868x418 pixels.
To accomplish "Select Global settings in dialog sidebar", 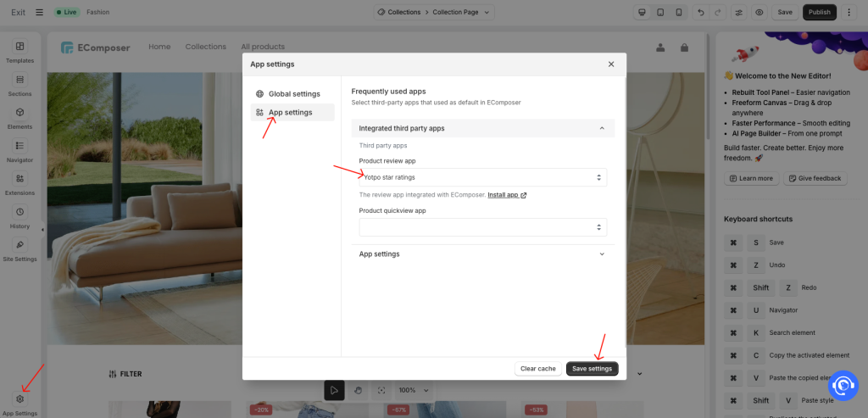I will [293, 94].
